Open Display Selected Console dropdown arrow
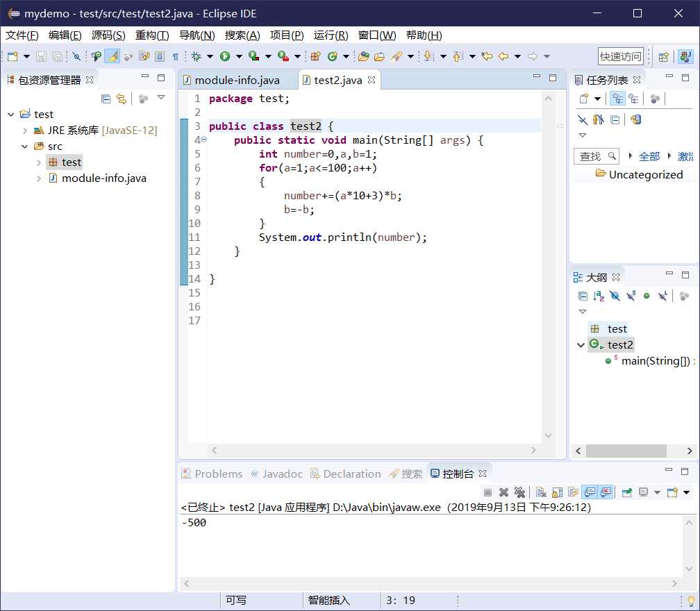 [657, 492]
